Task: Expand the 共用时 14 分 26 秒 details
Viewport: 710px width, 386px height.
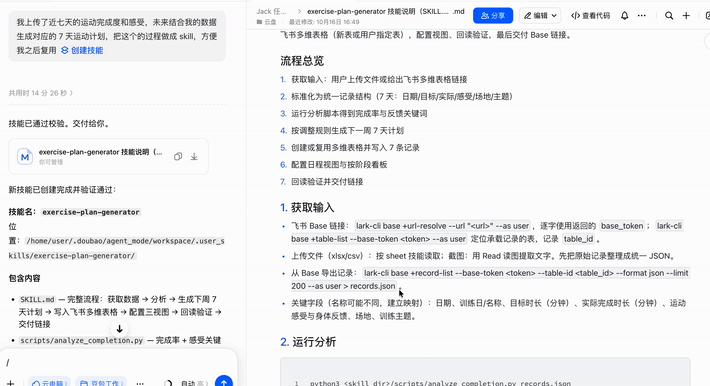Action: point(41,93)
